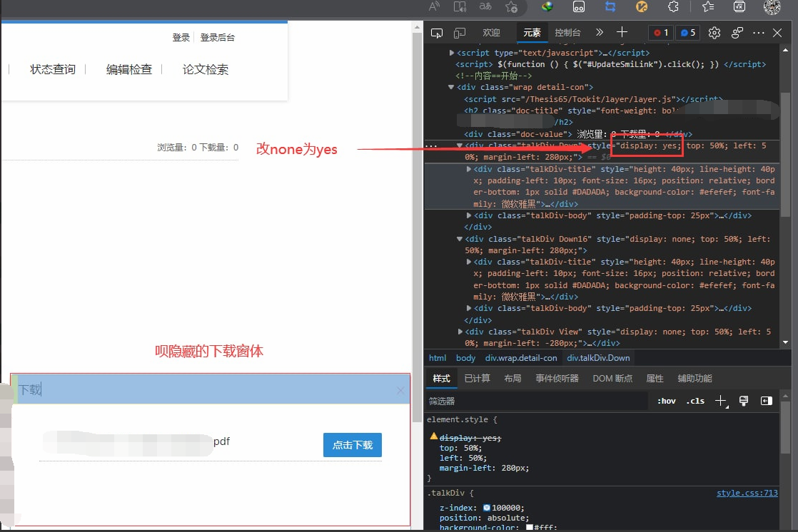Expand the talkDiv View div node
798x532 pixels.
(x=460, y=332)
